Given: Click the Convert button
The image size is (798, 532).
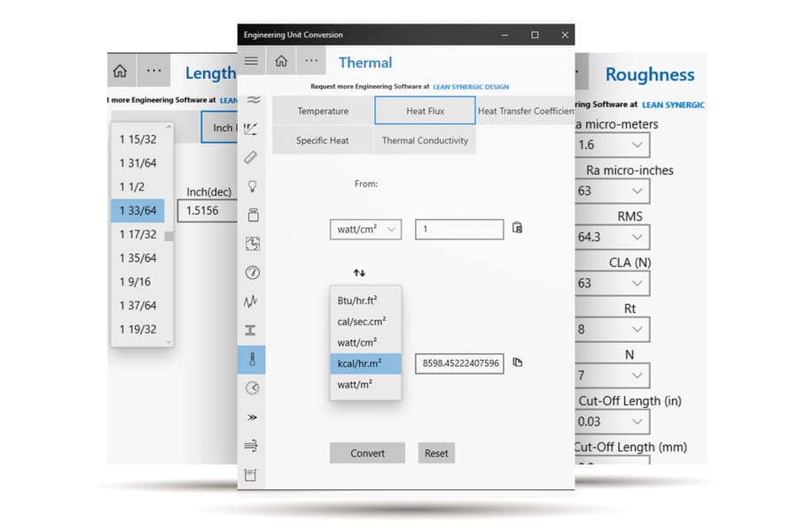Looking at the screenshot, I should point(367,452).
